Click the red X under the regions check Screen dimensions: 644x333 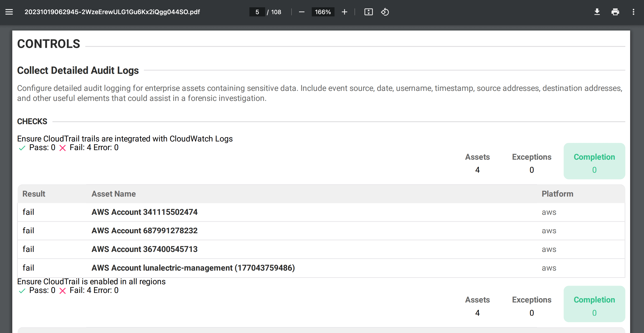point(62,291)
